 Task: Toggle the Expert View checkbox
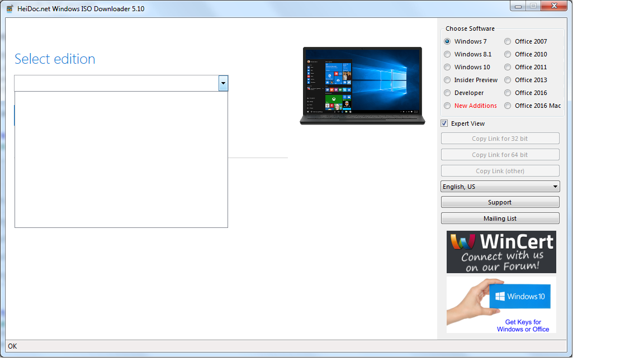tap(444, 123)
